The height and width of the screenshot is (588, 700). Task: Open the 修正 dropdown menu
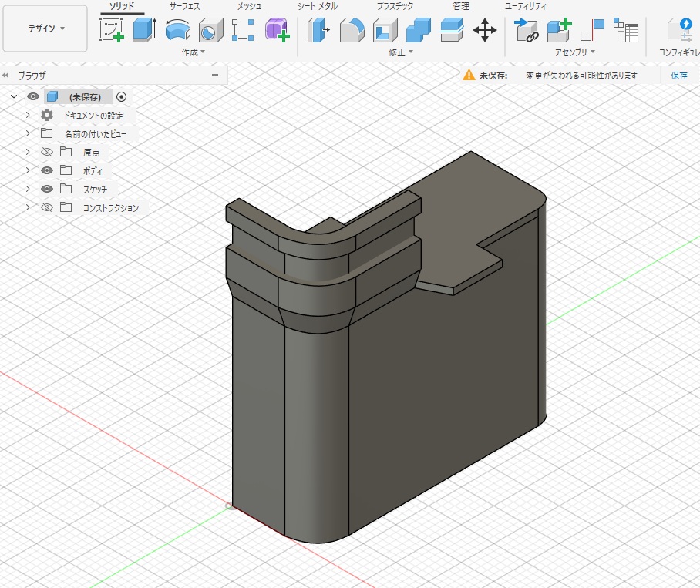401,52
